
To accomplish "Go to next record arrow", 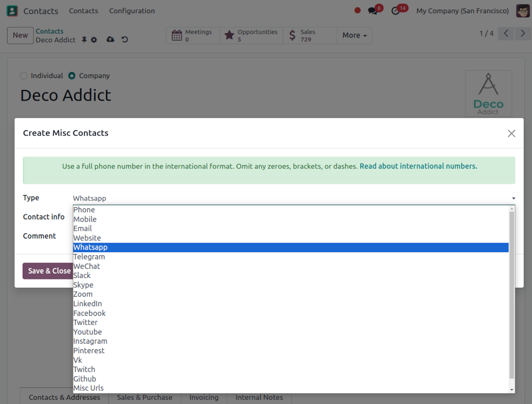I will click(523, 33).
